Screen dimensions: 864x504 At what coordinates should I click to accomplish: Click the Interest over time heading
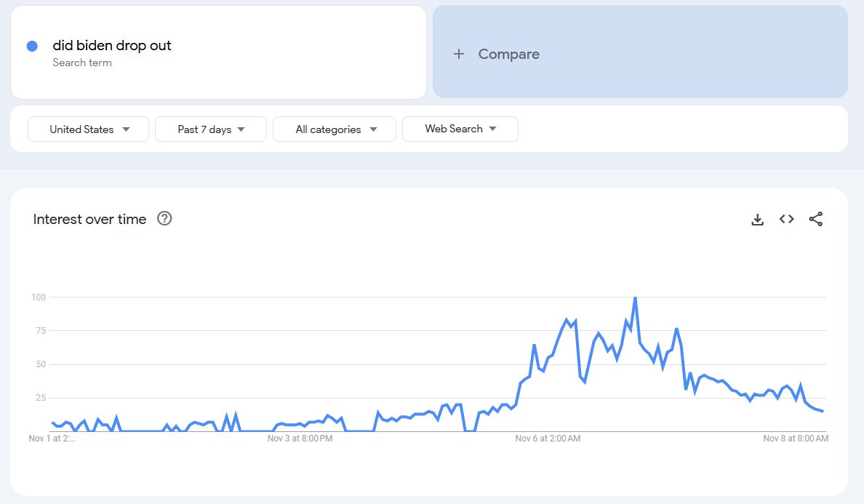coord(89,219)
